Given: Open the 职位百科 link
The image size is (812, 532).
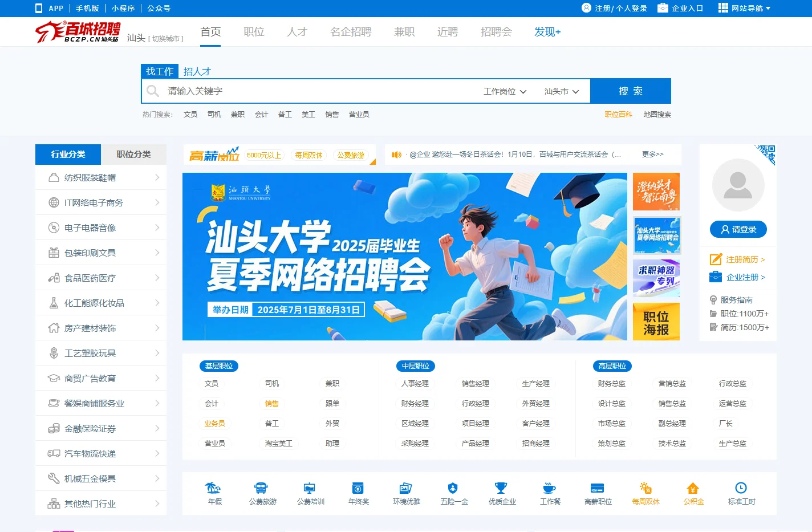Looking at the screenshot, I should pos(618,115).
